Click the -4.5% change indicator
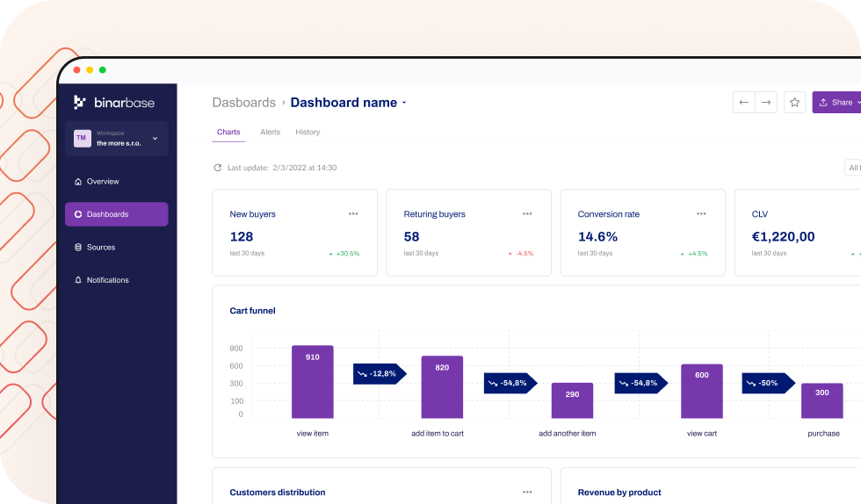861x504 pixels. 520,254
